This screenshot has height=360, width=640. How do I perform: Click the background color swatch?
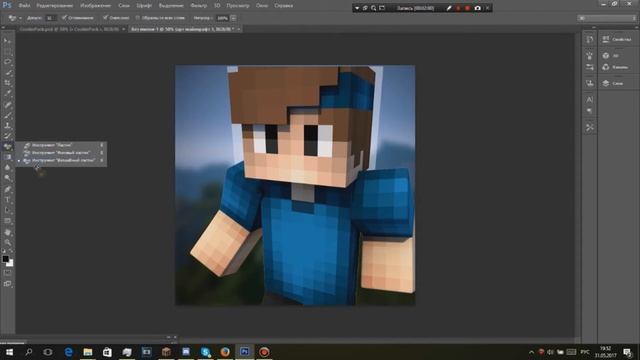(x=10, y=264)
